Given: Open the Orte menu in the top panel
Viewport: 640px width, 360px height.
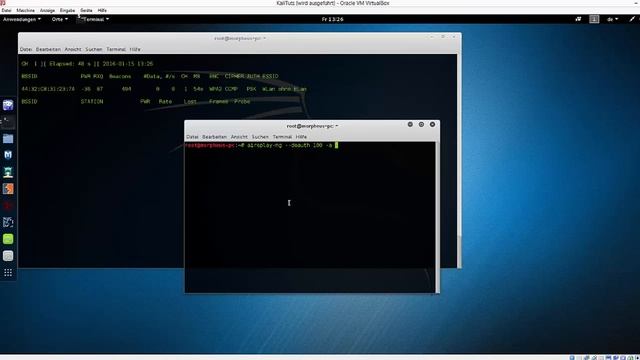Looking at the screenshot, I should (x=60, y=19).
